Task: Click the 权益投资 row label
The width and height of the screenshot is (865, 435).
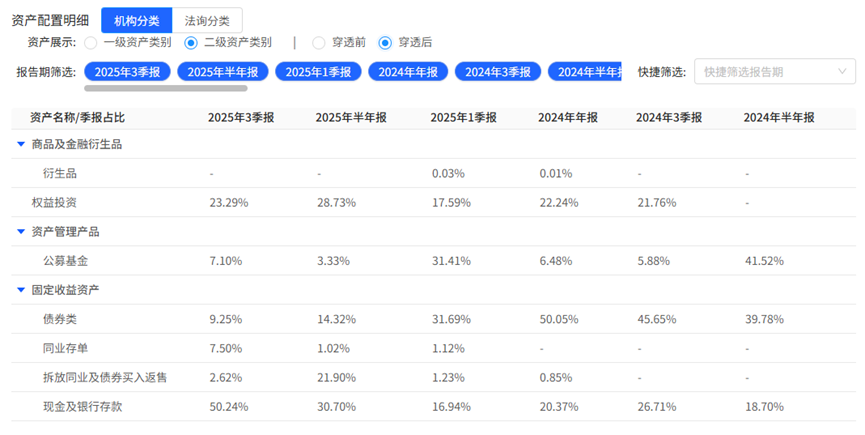Action: click(x=54, y=203)
